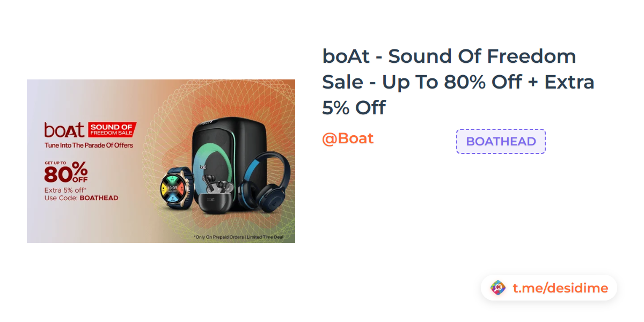Click 'Tune Into The Parade Of Offers' tagline
The height and width of the screenshot is (322, 644).
point(89,145)
